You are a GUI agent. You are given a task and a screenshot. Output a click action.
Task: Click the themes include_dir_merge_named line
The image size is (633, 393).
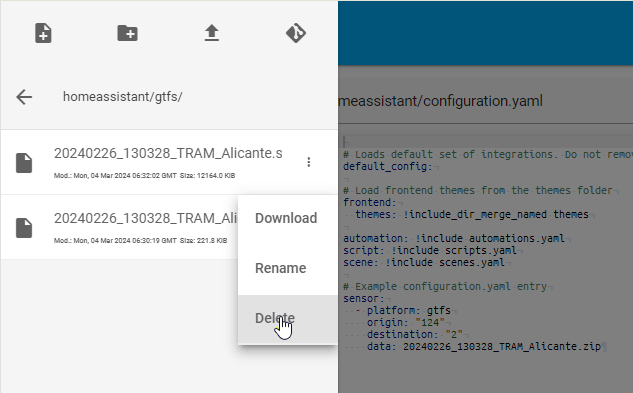pyautogui.click(x=472, y=214)
